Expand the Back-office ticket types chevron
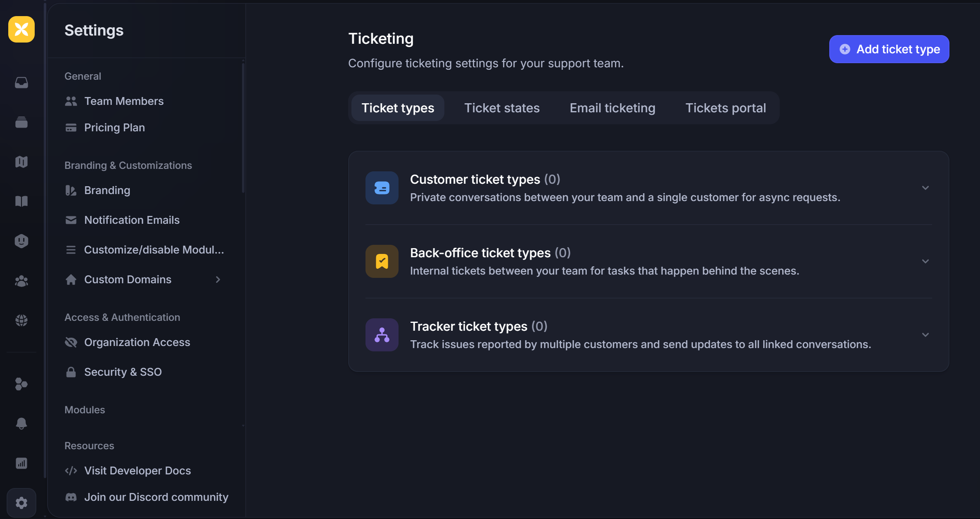Image resolution: width=980 pixels, height=519 pixels. pyautogui.click(x=925, y=261)
